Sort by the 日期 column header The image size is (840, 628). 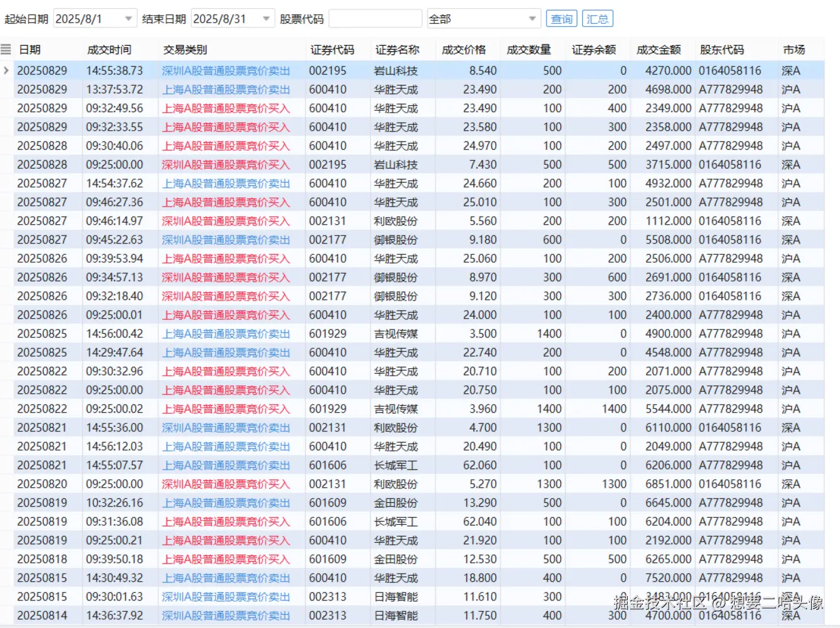[x=30, y=49]
